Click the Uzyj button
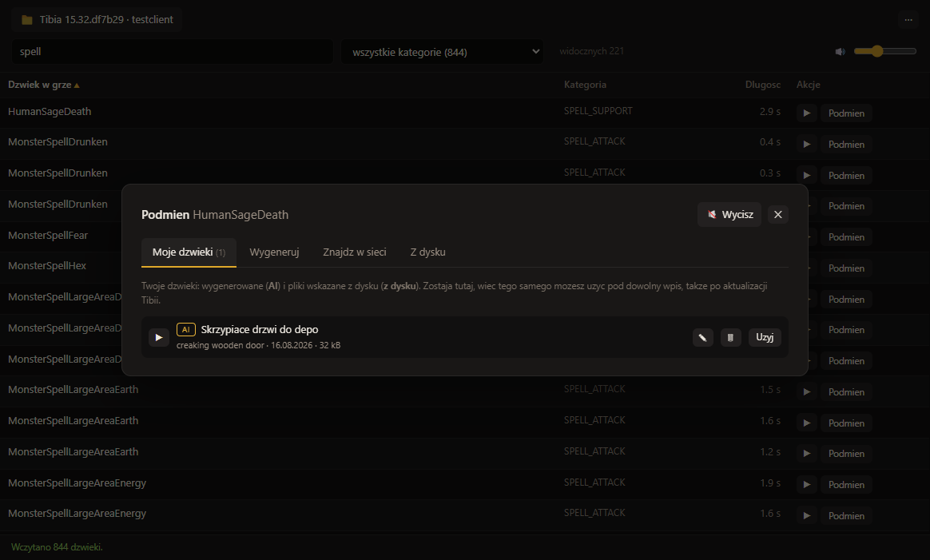Image resolution: width=930 pixels, height=560 pixels. [765, 337]
